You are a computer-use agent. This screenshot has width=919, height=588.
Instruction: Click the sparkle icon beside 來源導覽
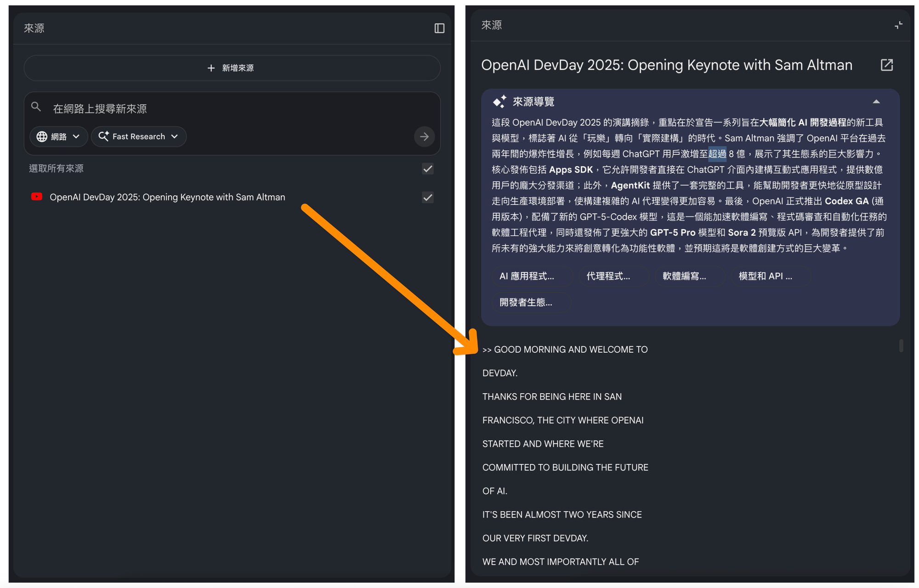pos(499,102)
